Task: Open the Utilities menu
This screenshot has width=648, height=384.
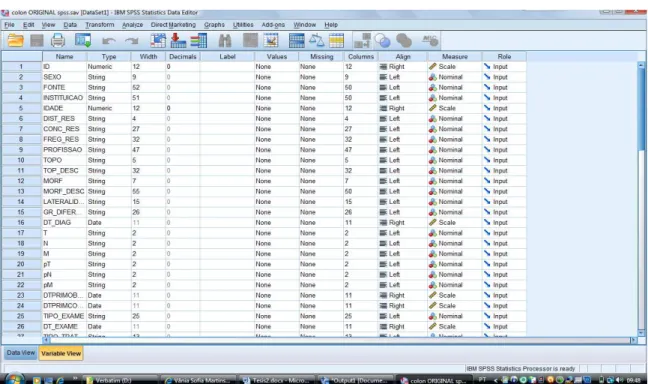Action: click(x=243, y=25)
